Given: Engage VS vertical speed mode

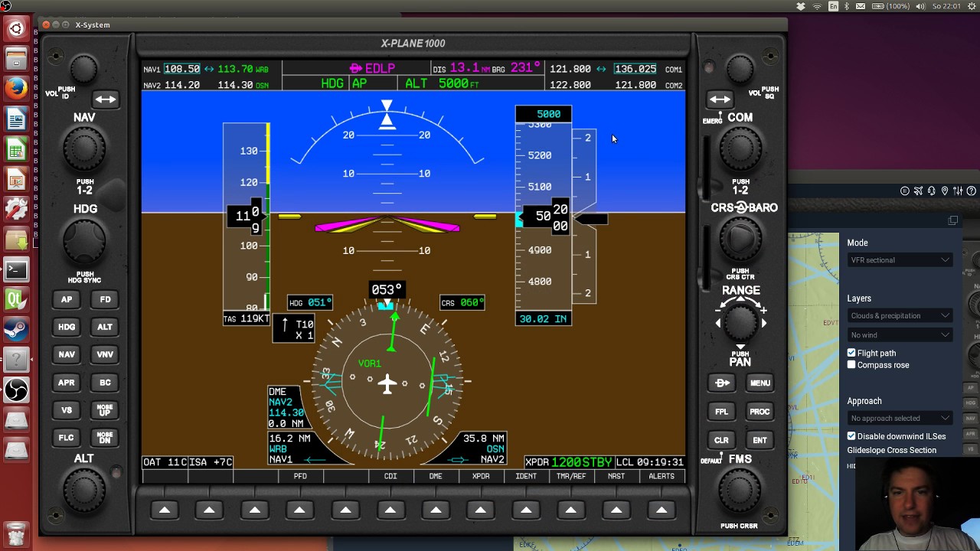Looking at the screenshot, I should pyautogui.click(x=67, y=410).
